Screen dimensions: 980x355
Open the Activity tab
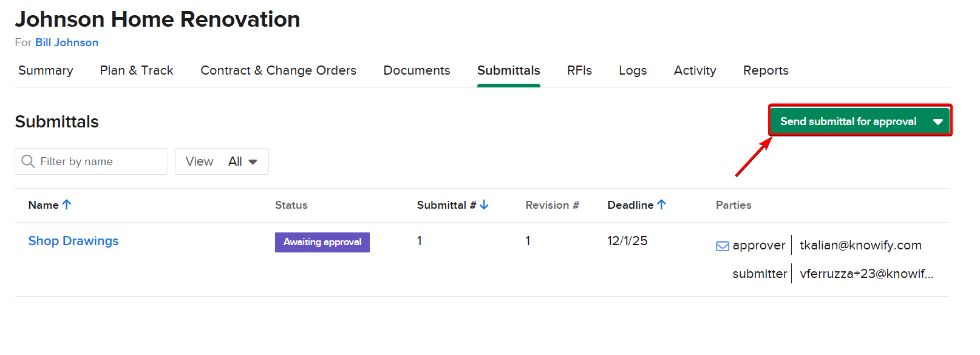[x=695, y=70]
